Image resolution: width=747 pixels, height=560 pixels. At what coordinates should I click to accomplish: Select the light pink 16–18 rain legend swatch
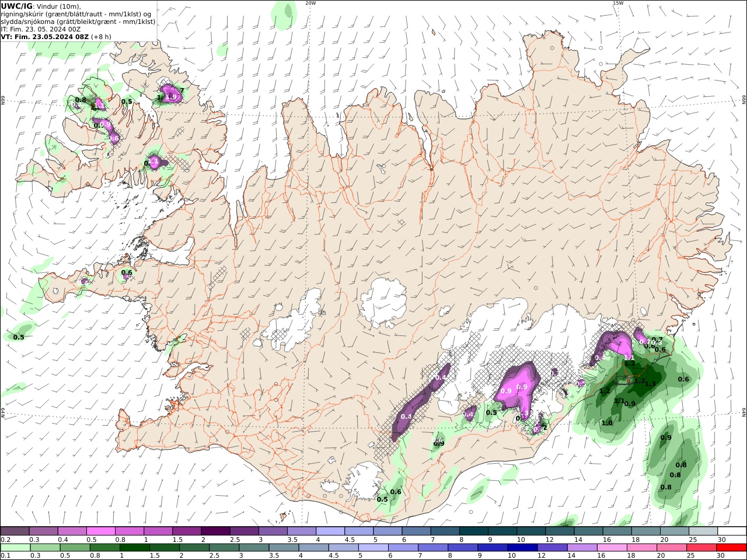point(612,547)
